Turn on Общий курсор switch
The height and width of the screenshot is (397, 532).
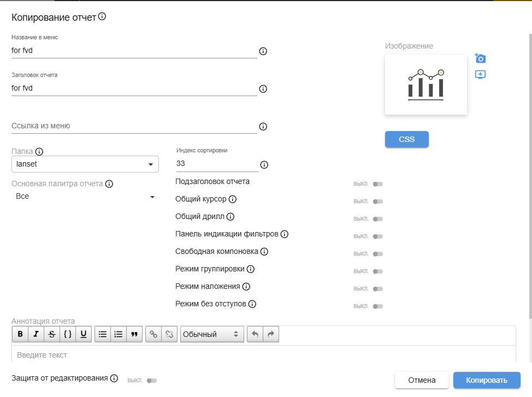coord(377,202)
